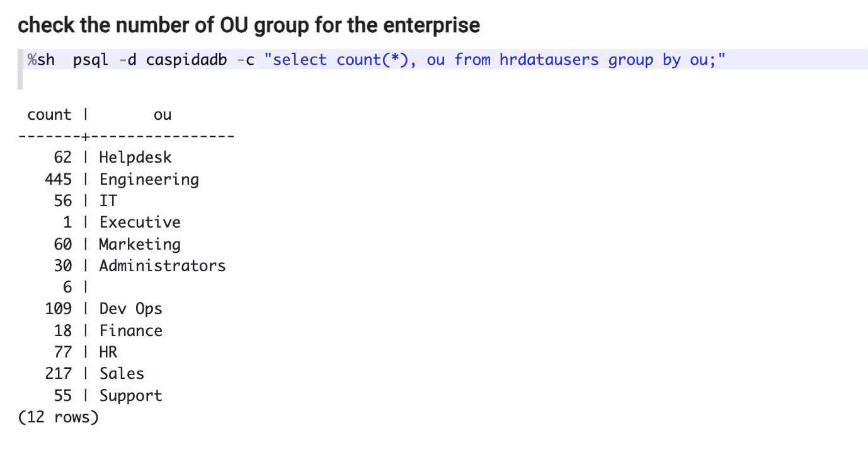Screen dimensions: 868x464
Task: Click the %sh interpreter directive in the code
Action: 41,60
